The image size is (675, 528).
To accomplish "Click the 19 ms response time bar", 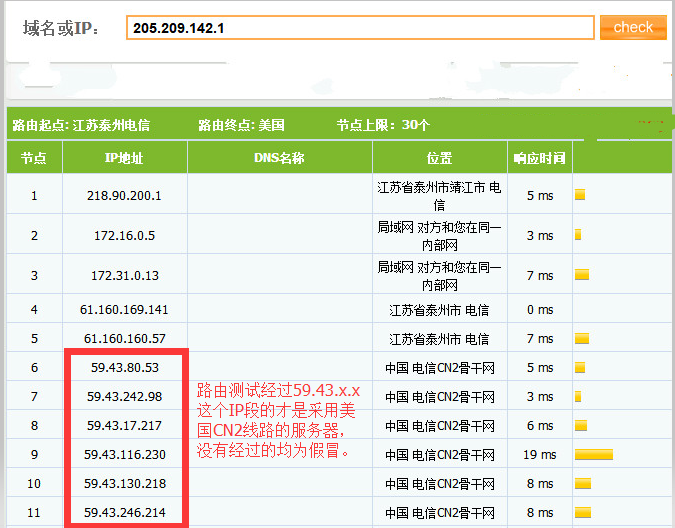I will point(594,455).
